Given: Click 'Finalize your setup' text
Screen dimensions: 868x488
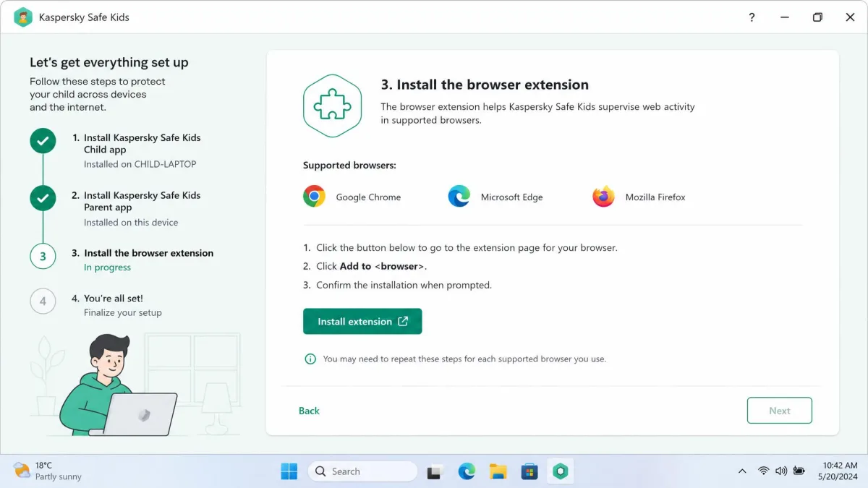Looking at the screenshot, I should coord(123,313).
